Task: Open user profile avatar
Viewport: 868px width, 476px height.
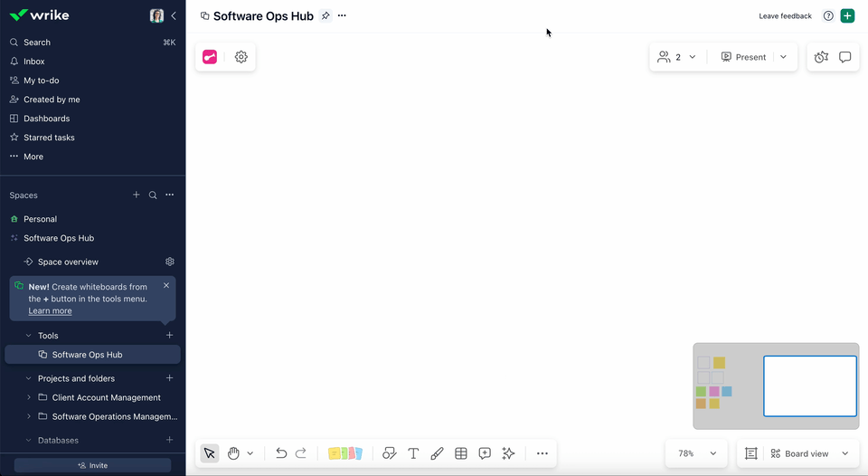Action: pos(156,15)
